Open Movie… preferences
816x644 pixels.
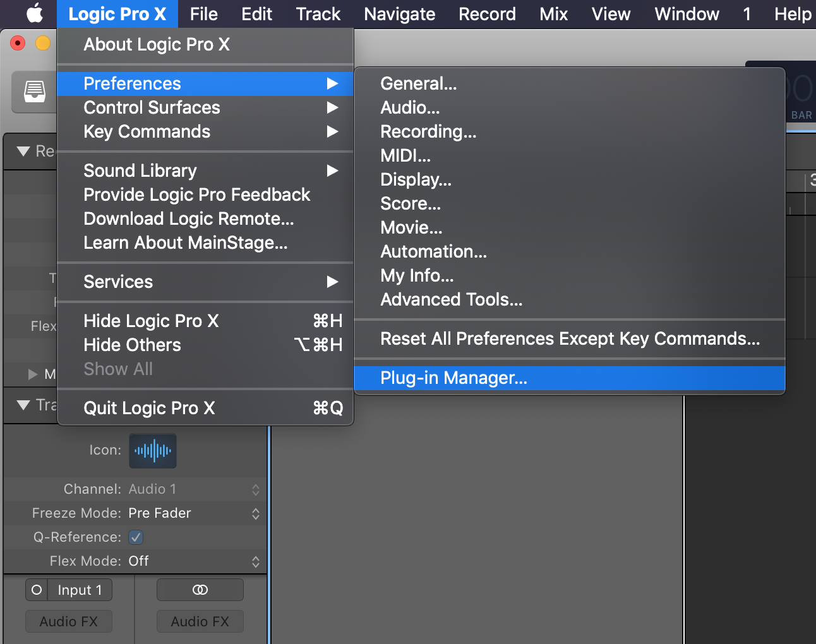(x=570, y=228)
